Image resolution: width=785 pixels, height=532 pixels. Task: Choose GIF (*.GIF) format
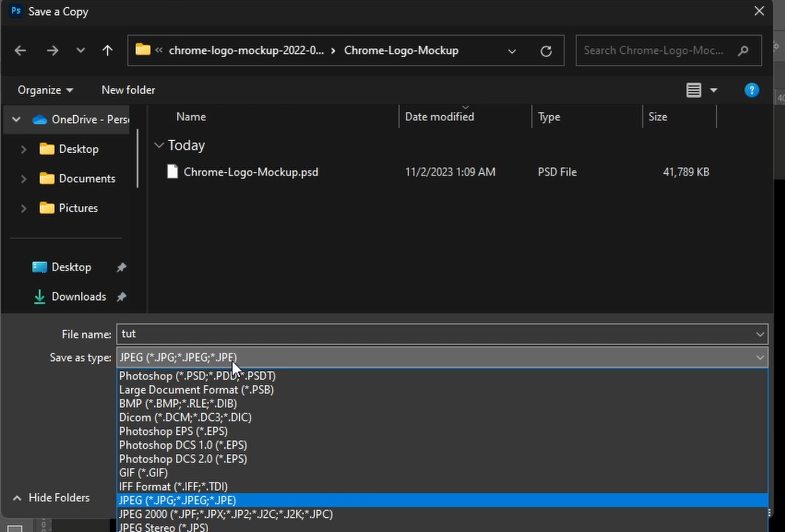point(442,473)
